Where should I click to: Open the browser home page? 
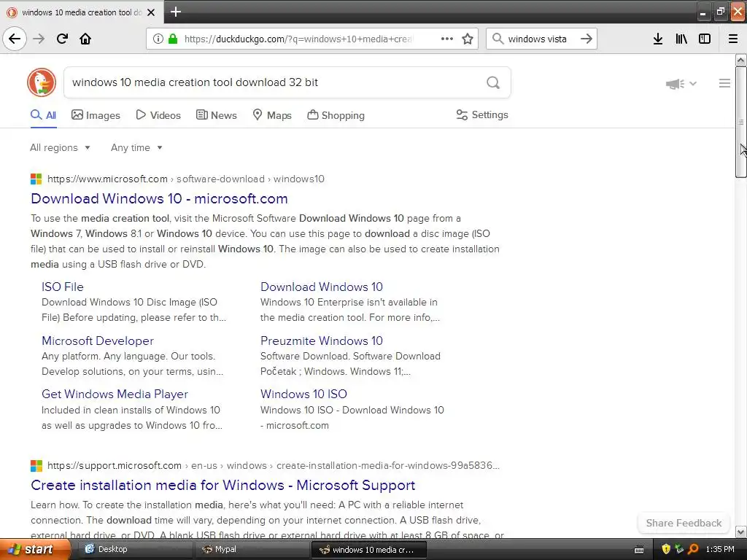click(85, 39)
